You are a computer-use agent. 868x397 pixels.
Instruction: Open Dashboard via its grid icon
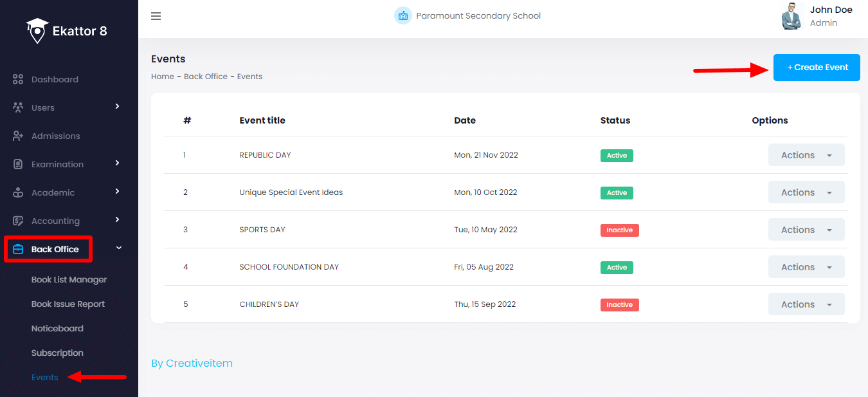[x=18, y=80]
